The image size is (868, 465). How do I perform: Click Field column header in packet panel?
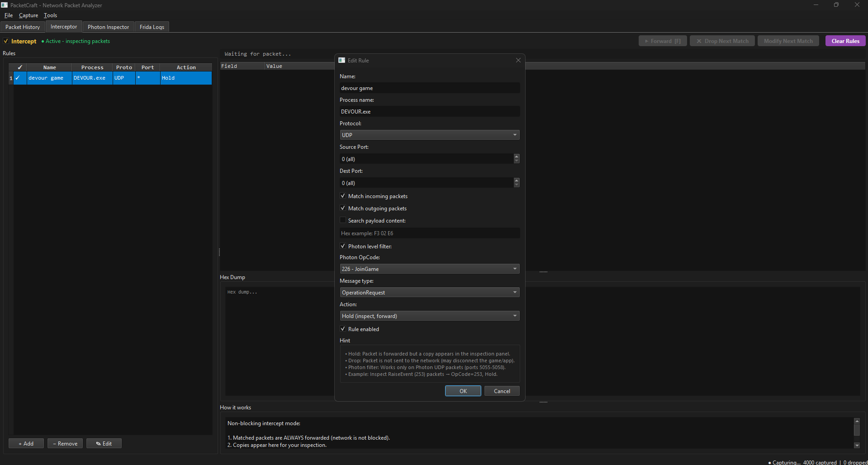pos(242,66)
